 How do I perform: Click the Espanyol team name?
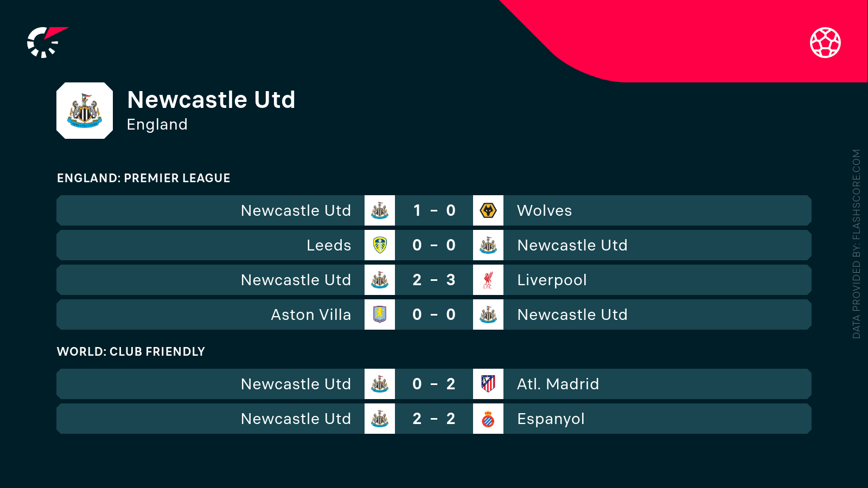(x=551, y=419)
